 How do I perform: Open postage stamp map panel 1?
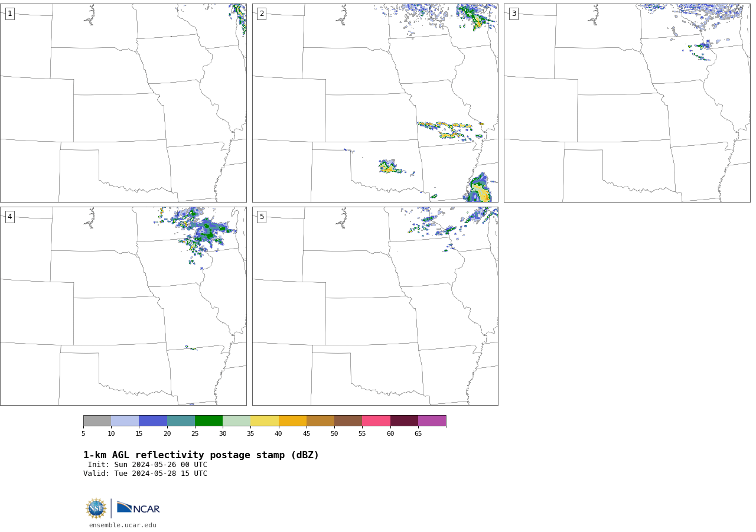(123, 103)
